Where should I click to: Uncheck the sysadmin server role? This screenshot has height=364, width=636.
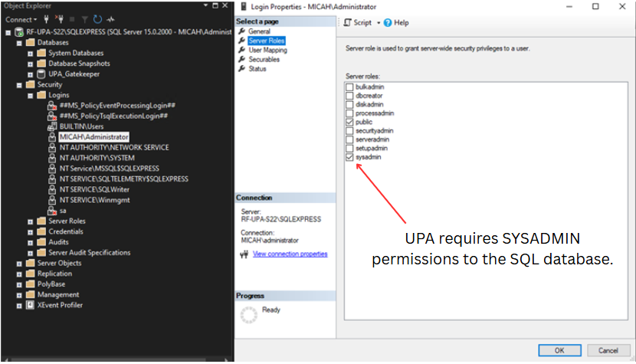350,157
